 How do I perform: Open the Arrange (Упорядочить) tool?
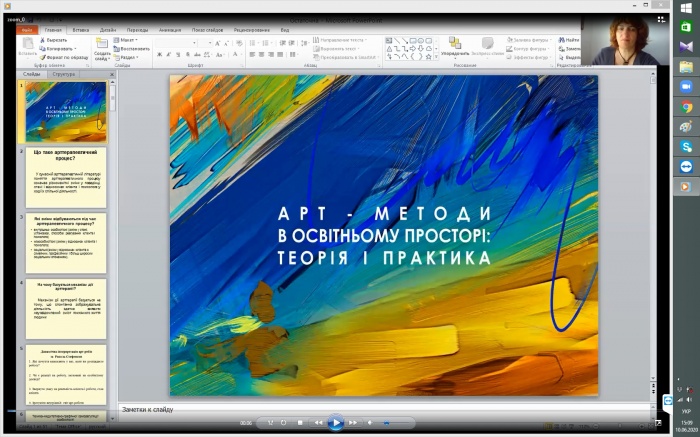coord(456,43)
